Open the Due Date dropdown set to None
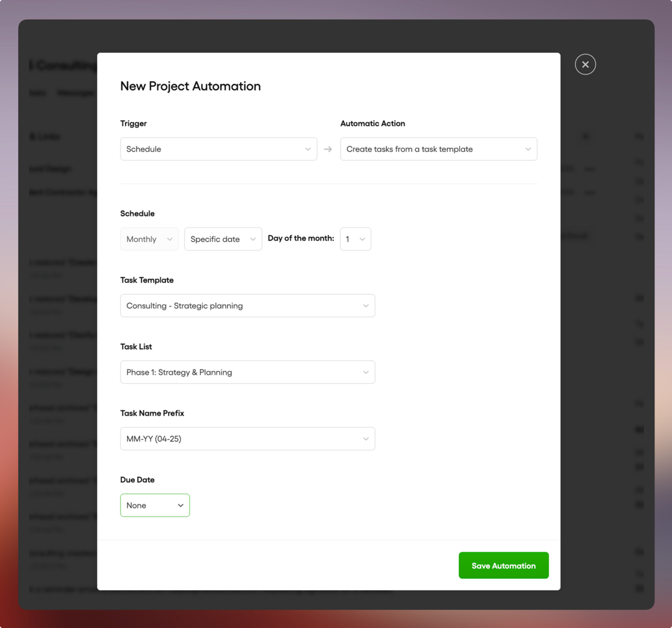 click(155, 506)
